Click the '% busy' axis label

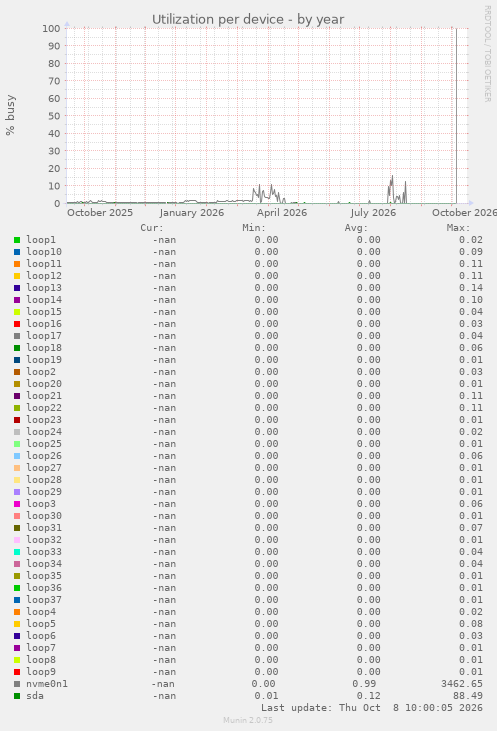coord(10,115)
